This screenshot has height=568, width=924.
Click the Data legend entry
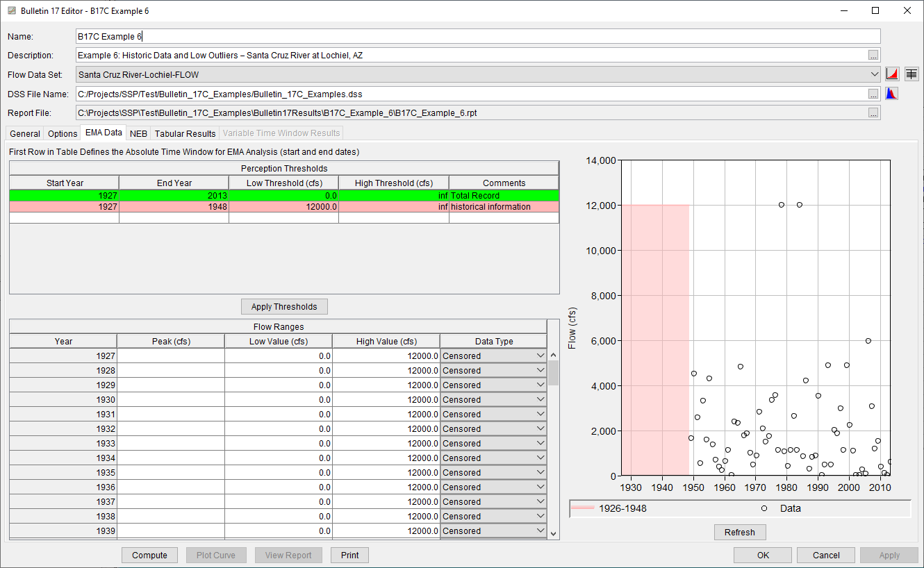781,508
